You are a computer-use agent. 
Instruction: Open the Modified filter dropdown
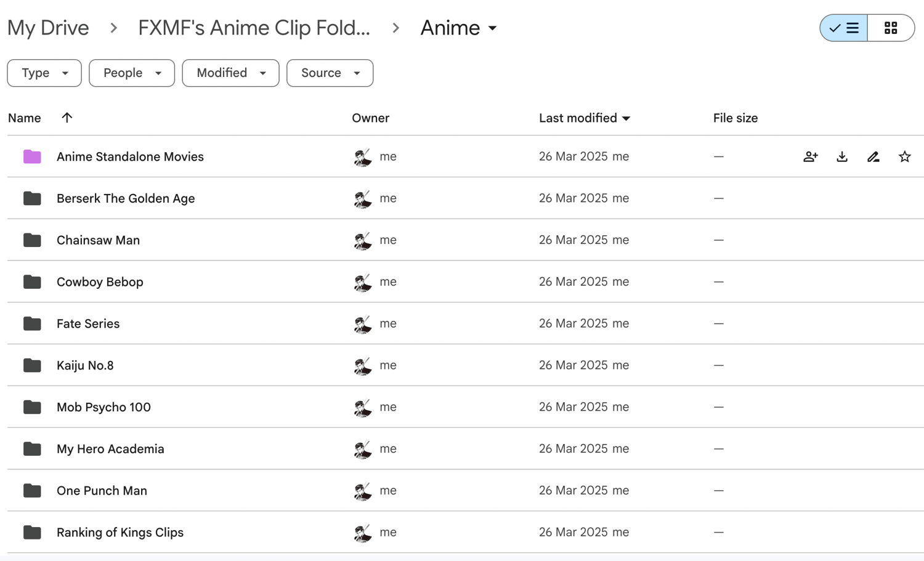[230, 73]
